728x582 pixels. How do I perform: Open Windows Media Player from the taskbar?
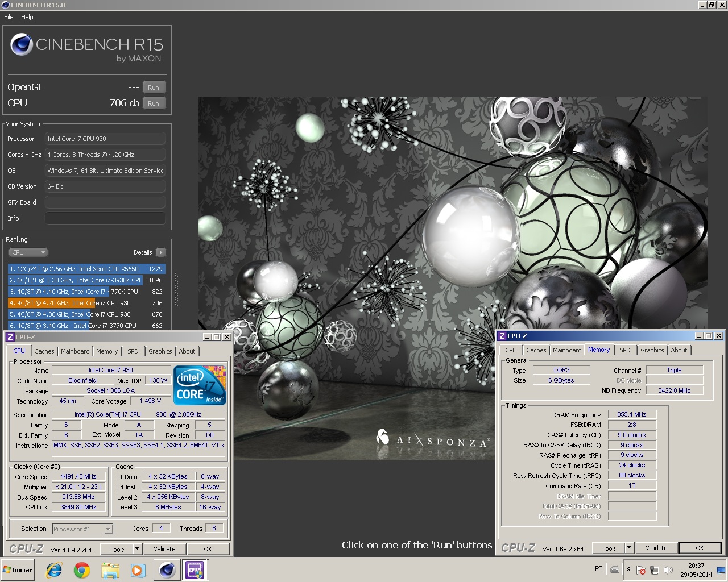click(138, 570)
